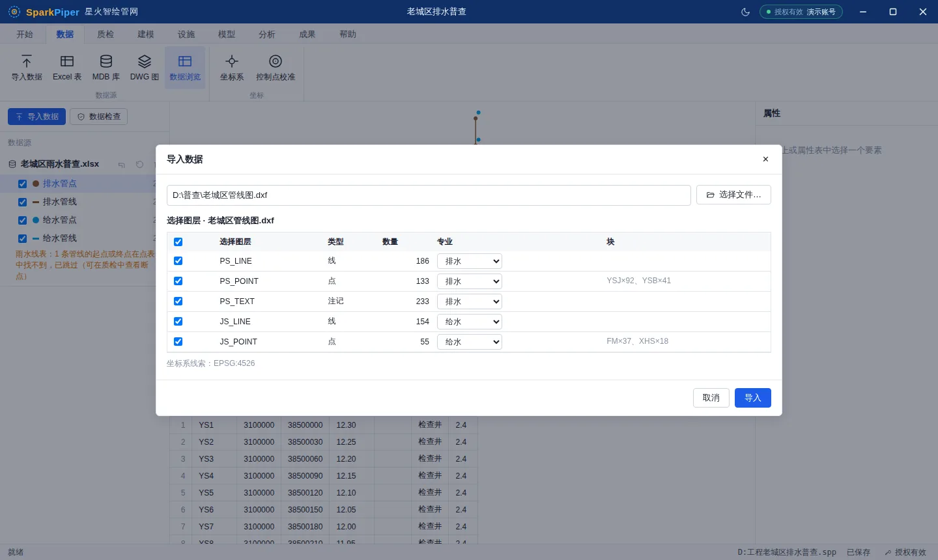Image resolution: width=938 pixels, height=560 pixels.
Task: Click the relink icon beside 老城区雨水普查.xlsx
Action: (122, 164)
